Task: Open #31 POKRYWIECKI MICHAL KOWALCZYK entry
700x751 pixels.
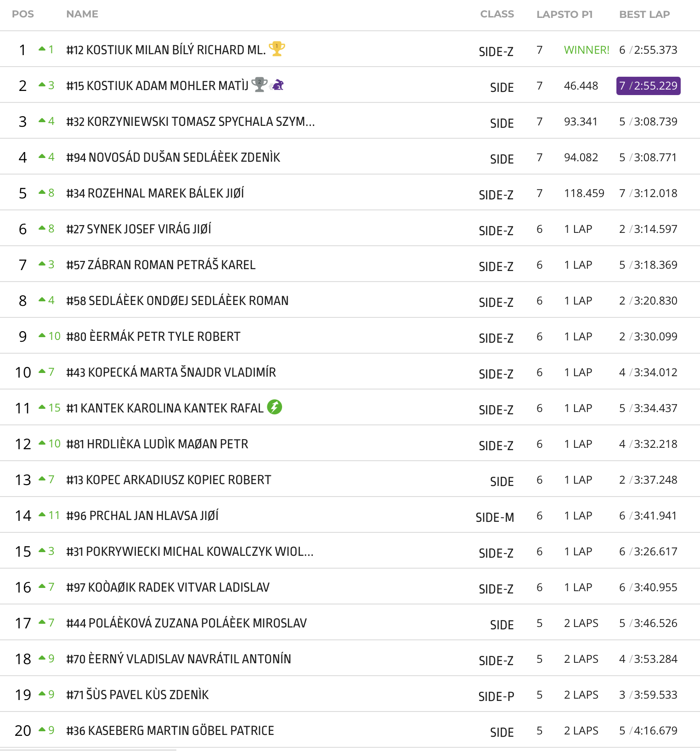Action: point(190,551)
